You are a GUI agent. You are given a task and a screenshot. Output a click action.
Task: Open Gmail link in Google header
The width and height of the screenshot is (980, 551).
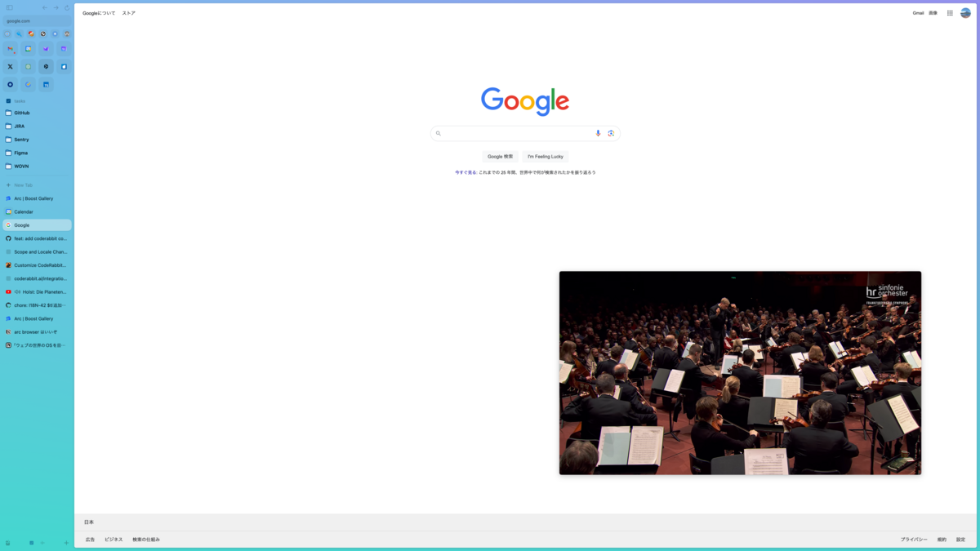coord(918,13)
